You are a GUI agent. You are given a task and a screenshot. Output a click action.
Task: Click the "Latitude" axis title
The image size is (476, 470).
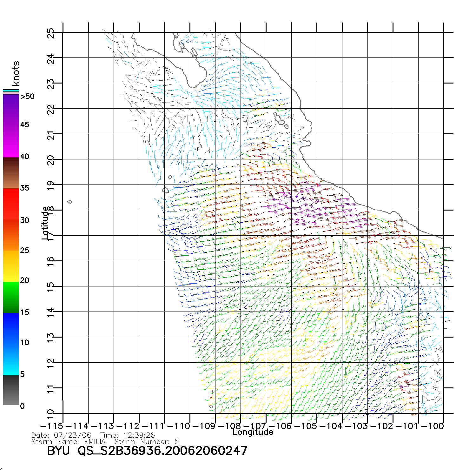(45, 223)
